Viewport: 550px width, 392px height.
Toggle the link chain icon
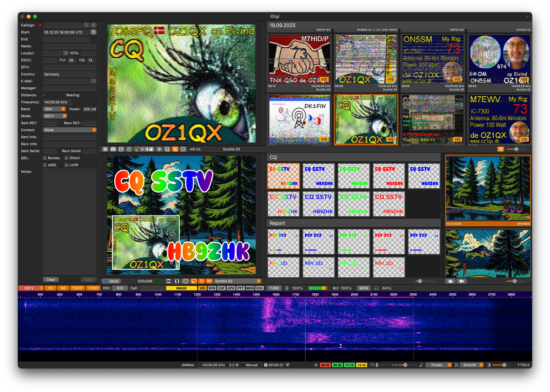209,281
